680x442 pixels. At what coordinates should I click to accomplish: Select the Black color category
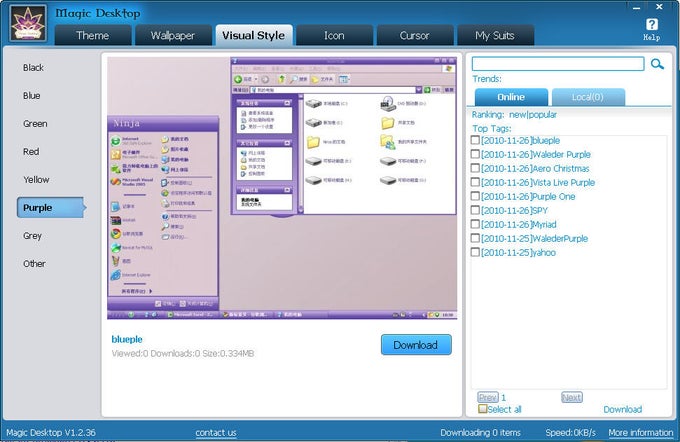[x=33, y=68]
